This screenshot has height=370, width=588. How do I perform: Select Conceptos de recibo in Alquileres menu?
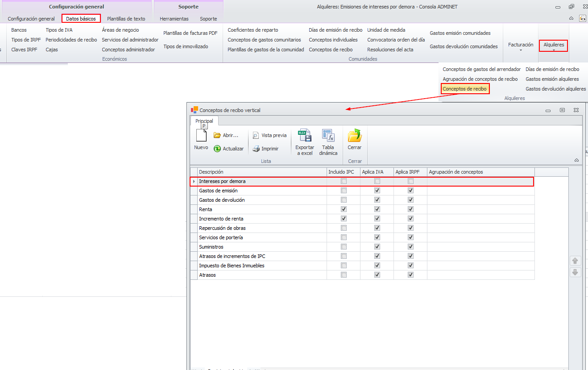pyautogui.click(x=464, y=89)
